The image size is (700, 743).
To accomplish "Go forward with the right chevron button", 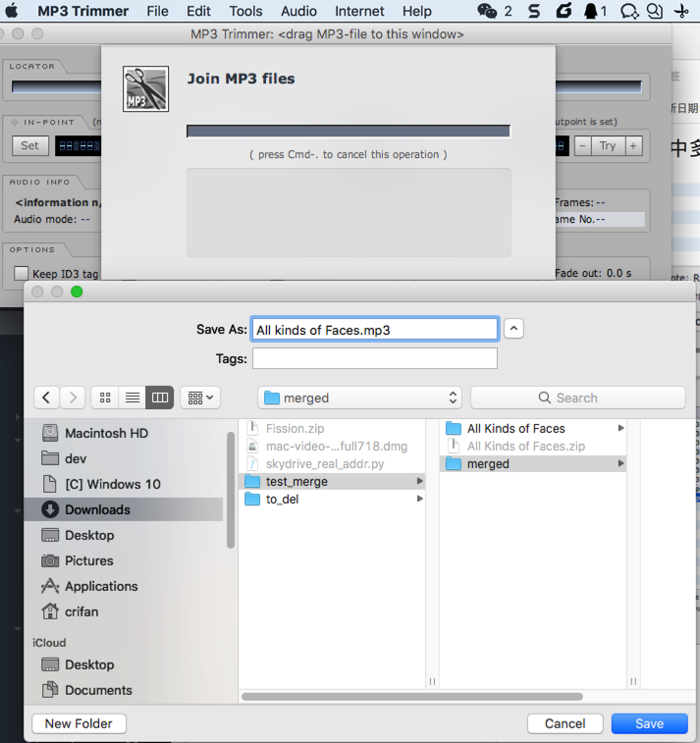I will pos(73,398).
